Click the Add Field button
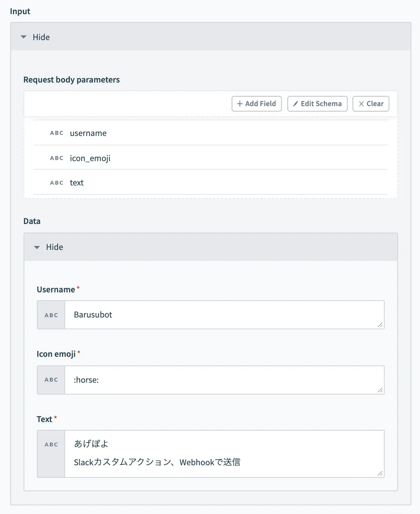420x514 pixels. point(257,104)
